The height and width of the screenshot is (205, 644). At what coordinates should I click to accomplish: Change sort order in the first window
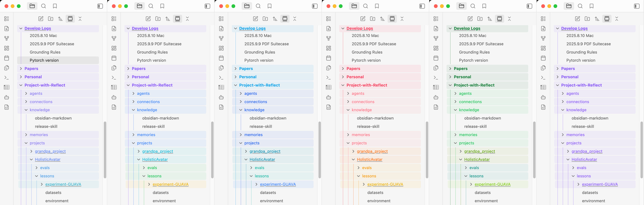pos(60,19)
